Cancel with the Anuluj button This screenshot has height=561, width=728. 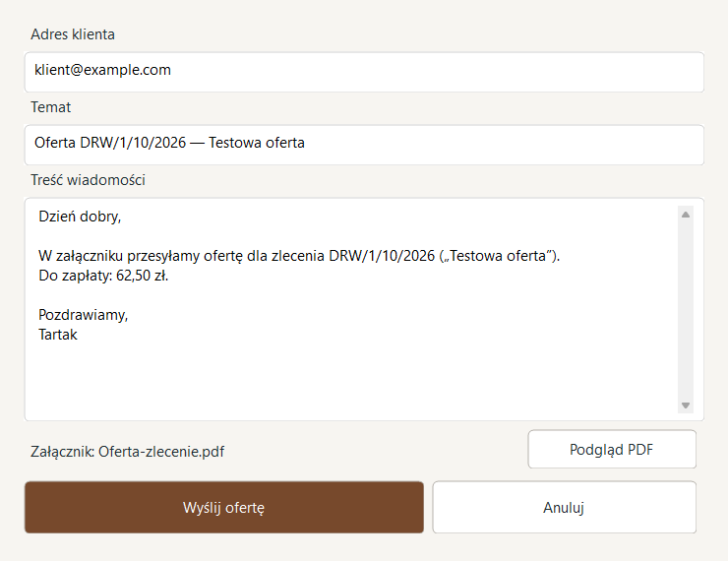point(564,507)
